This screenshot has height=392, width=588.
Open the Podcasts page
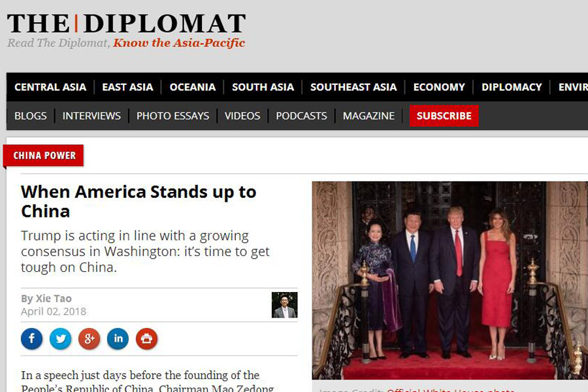pyautogui.click(x=301, y=116)
